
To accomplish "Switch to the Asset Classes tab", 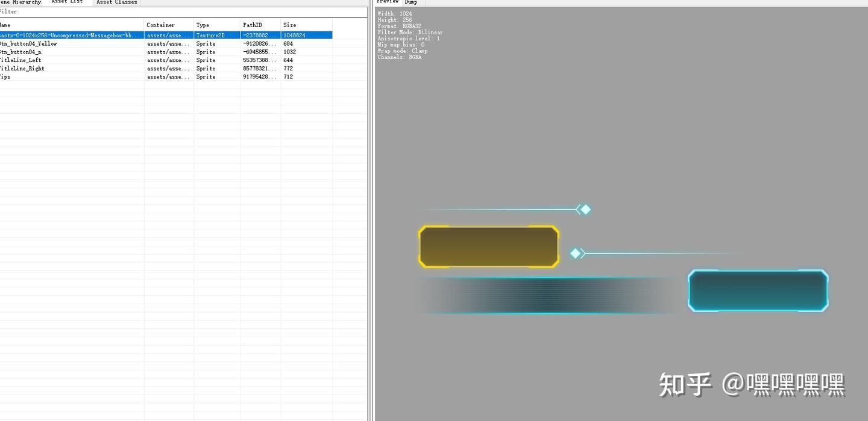I will click(116, 2).
